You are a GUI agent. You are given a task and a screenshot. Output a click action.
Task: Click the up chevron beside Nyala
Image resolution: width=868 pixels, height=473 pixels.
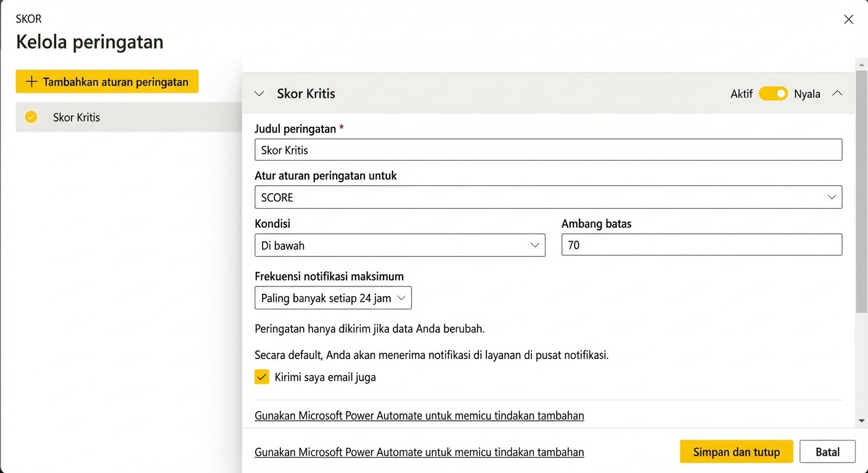(837, 94)
